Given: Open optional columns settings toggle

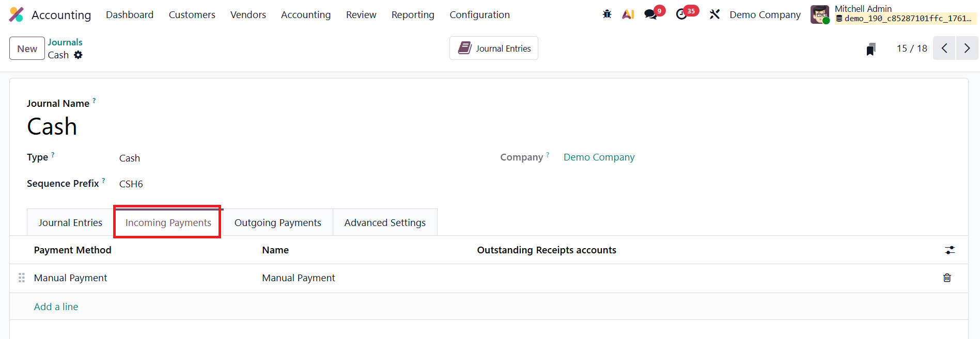Looking at the screenshot, I should 950,250.
